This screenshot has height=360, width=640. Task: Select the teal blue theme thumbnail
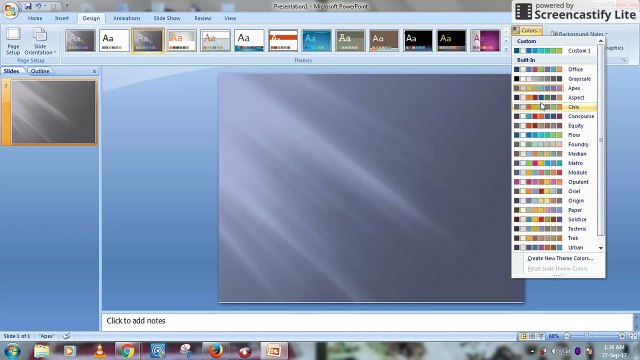317,40
